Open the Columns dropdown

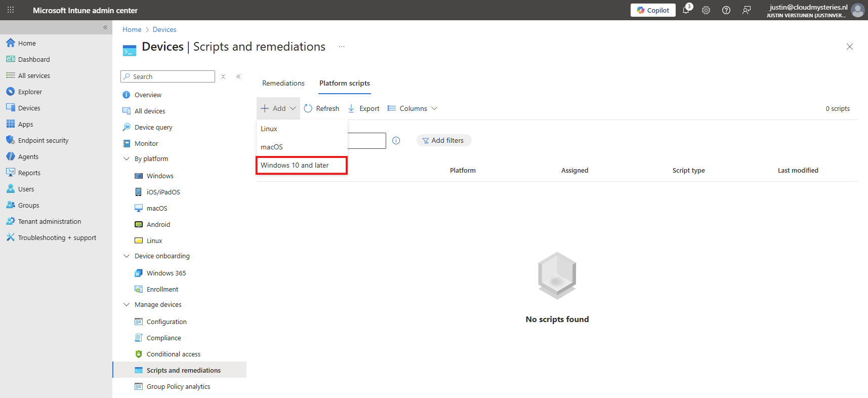tap(412, 108)
